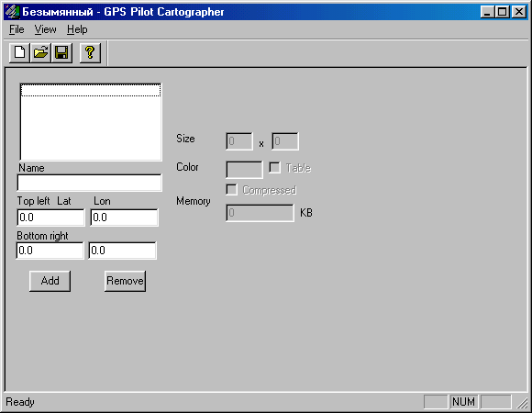Image resolution: width=532 pixels, height=413 pixels.
Task: Click the Bottom right label
Action: (x=42, y=236)
